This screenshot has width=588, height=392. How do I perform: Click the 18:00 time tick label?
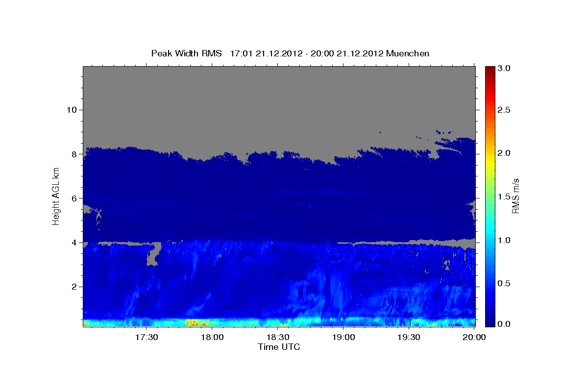pyautogui.click(x=212, y=337)
